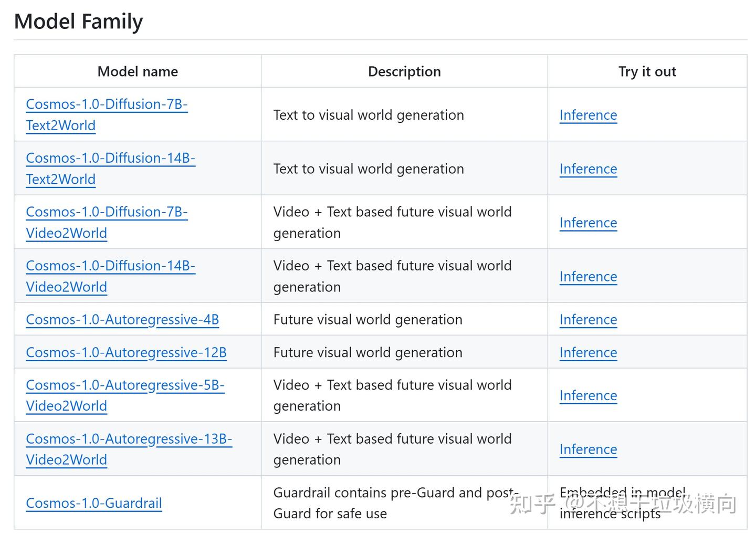Click Inference for Diffusion-14B-Video2World
Viewport: 756px width, 534px height.
tap(588, 277)
